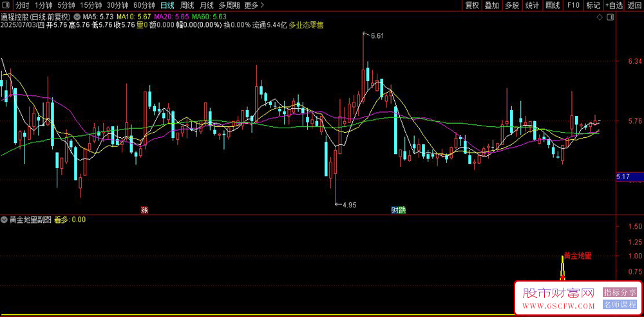Click the red 涨 event marker
644x317 pixels.
point(144,210)
